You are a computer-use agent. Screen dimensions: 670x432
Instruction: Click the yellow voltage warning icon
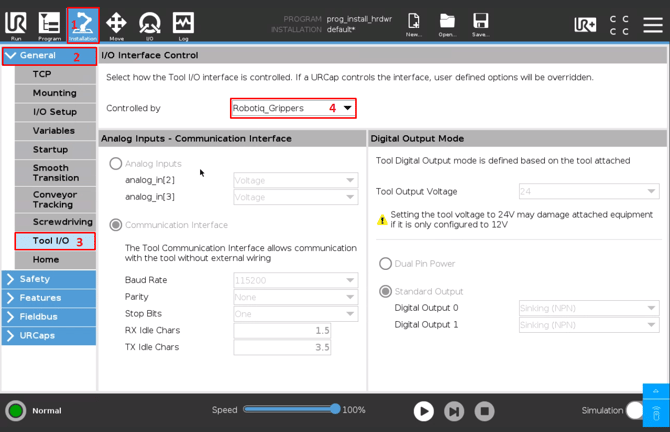[382, 220]
